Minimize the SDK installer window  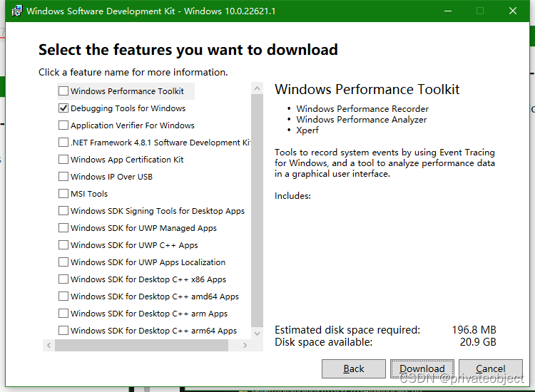click(x=448, y=11)
